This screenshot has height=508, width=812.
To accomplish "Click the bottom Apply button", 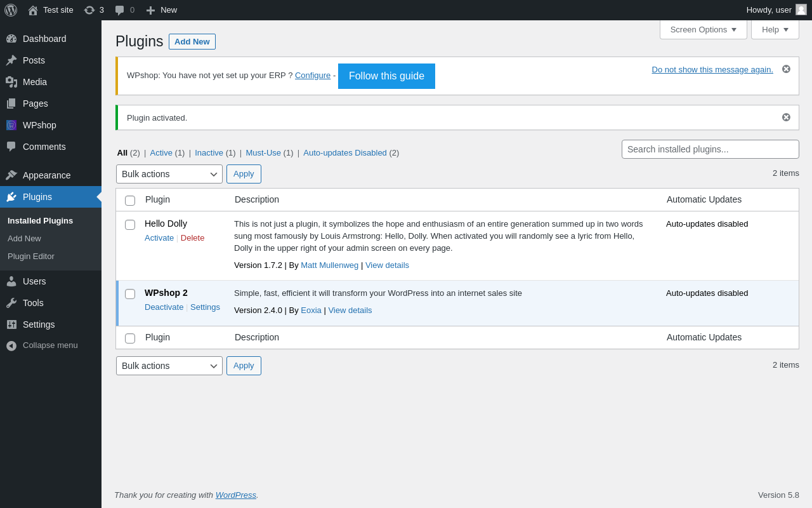I will point(244,366).
